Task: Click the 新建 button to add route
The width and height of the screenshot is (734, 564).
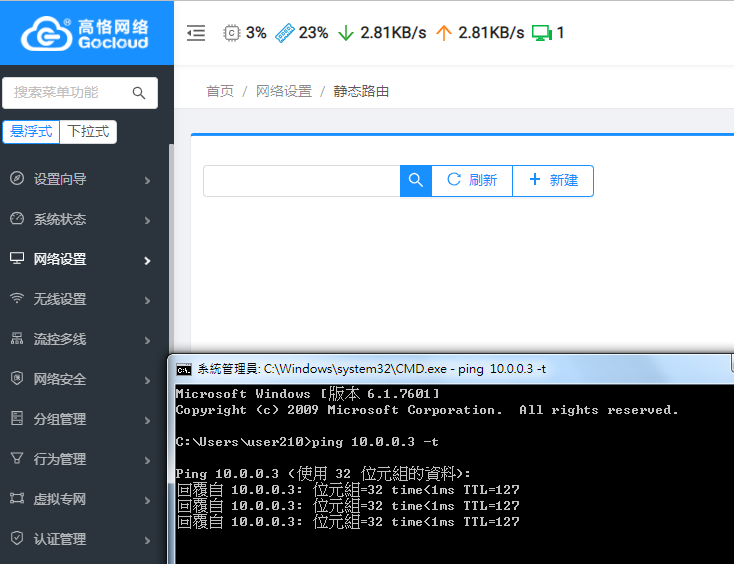Action: point(553,181)
